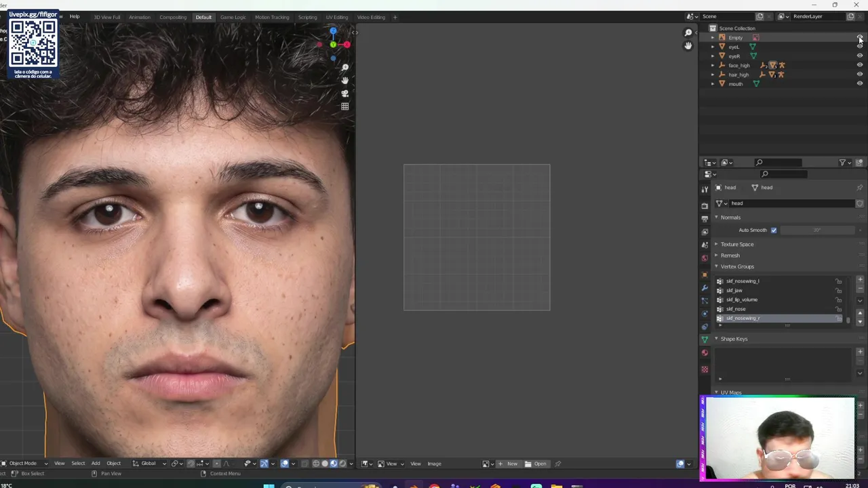This screenshot has width=868, height=488.
Task: Open the Texture checker properties tab
Action: [x=705, y=369]
